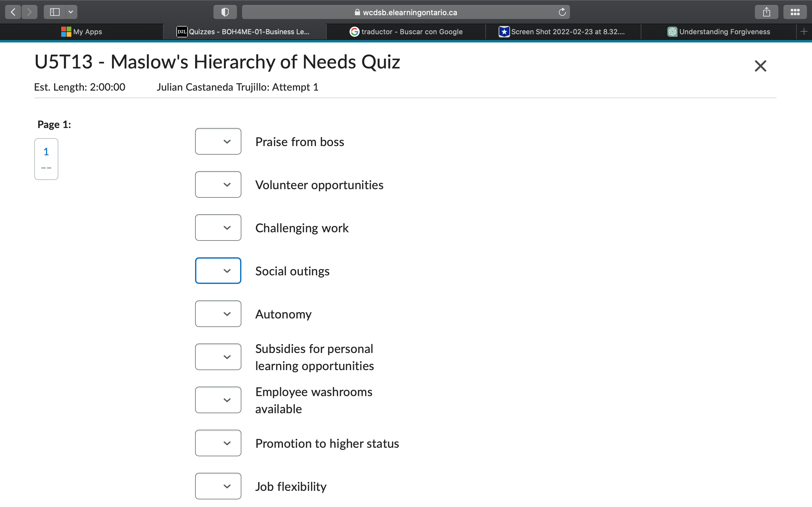Open the Safari sidebar icon
This screenshot has height=507, width=812.
(x=54, y=12)
